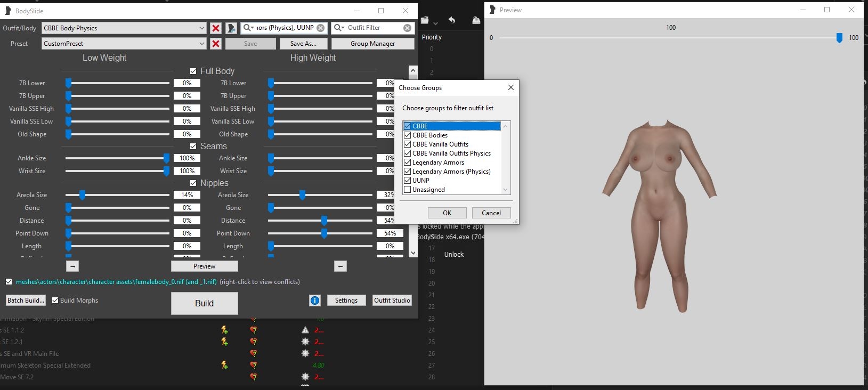
Task: Click the large Build button
Action: point(204,303)
